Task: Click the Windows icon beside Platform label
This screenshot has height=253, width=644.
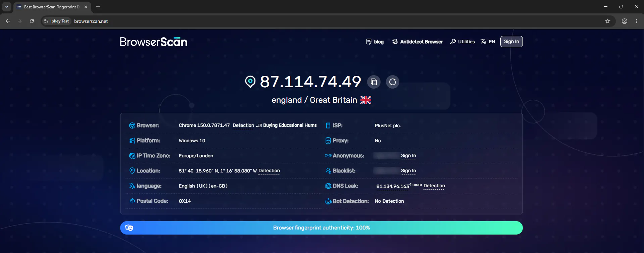Action: 132,141
